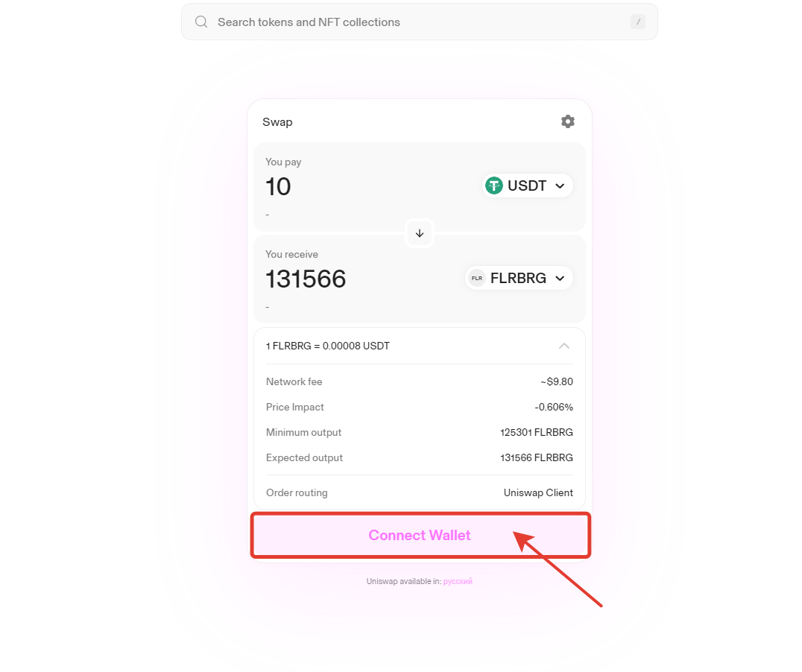Open the USDT token dropdown chevron
802x672 pixels.
[x=560, y=186]
